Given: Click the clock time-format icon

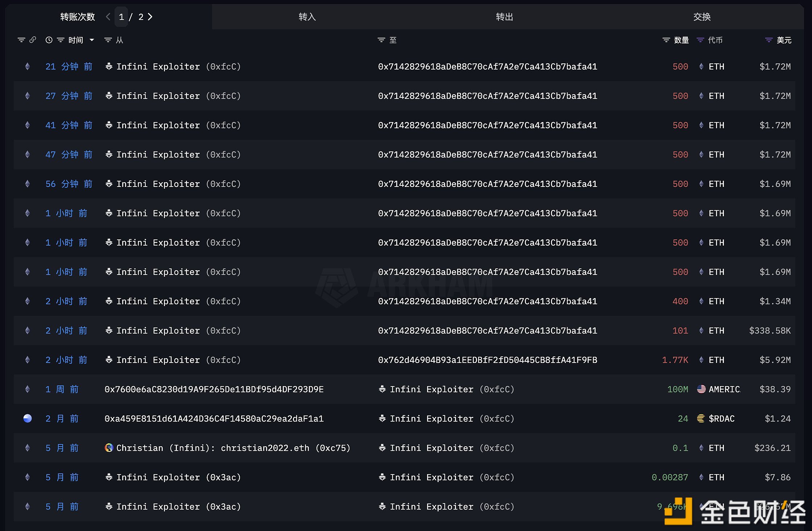Looking at the screenshot, I should (49, 40).
